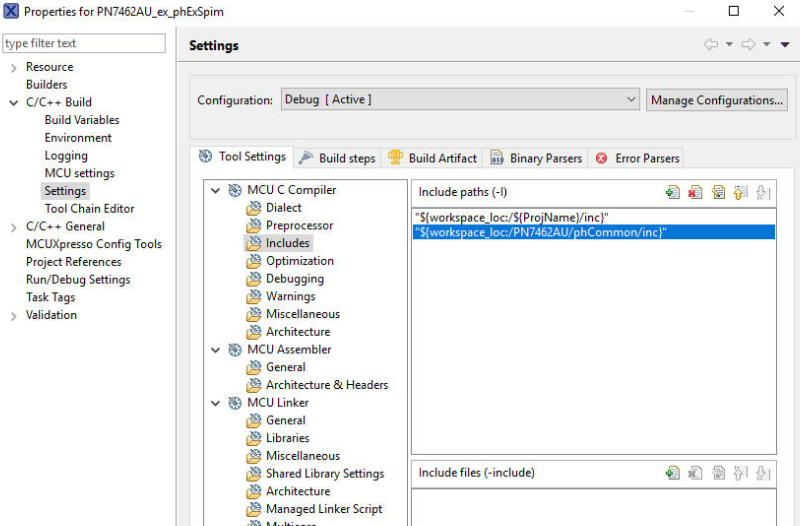Move selected include path up
This screenshot has width=800, height=526.
click(x=740, y=192)
